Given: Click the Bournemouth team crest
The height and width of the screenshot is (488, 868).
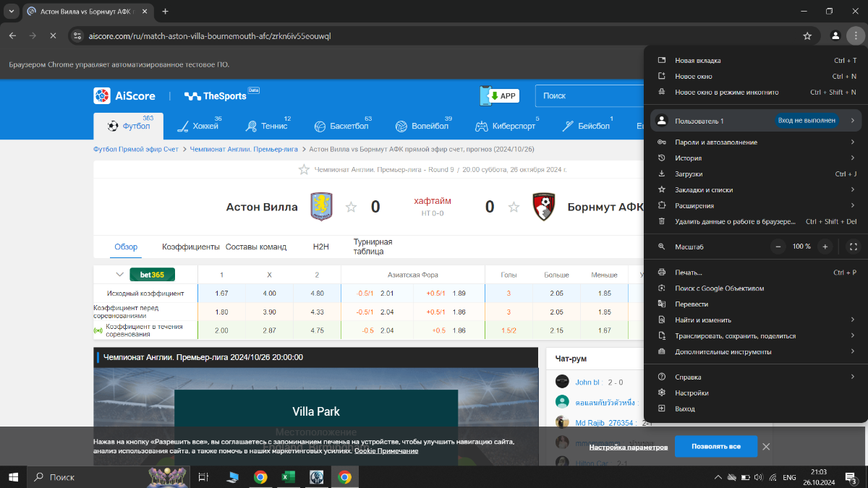Looking at the screenshot, I should 543,207.
